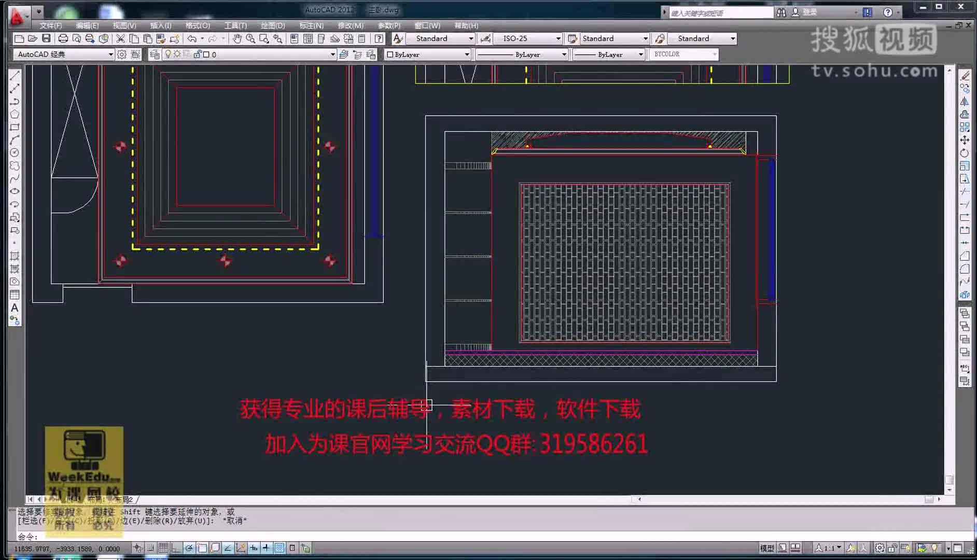Open the ByLayer linetype dropdown

click(x=564, y=54)
